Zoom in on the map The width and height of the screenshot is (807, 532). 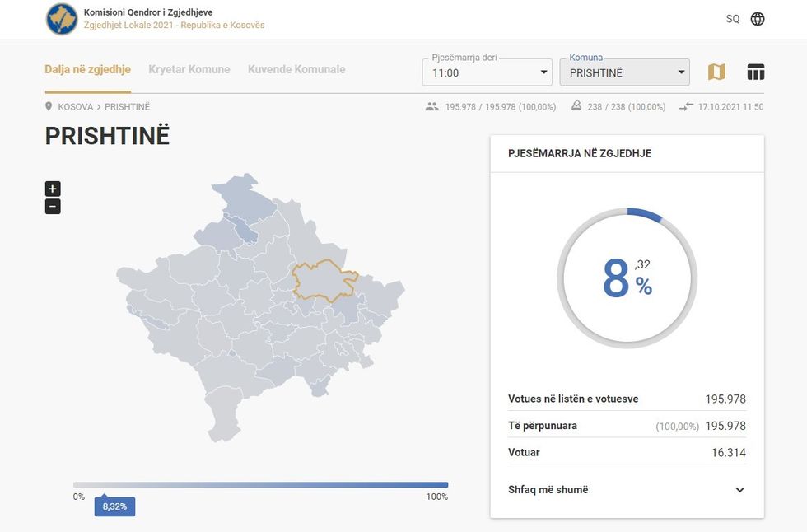pos(53,189)
